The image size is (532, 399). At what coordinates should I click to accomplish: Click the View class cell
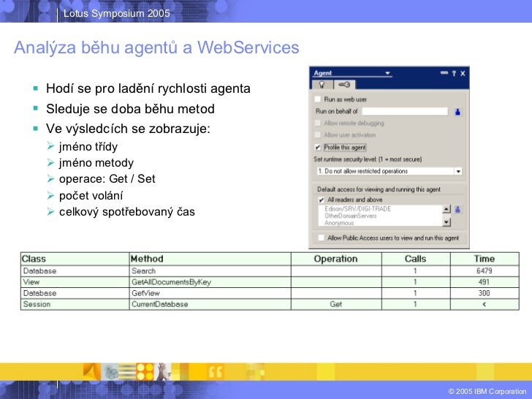click(x=75, y=282)
